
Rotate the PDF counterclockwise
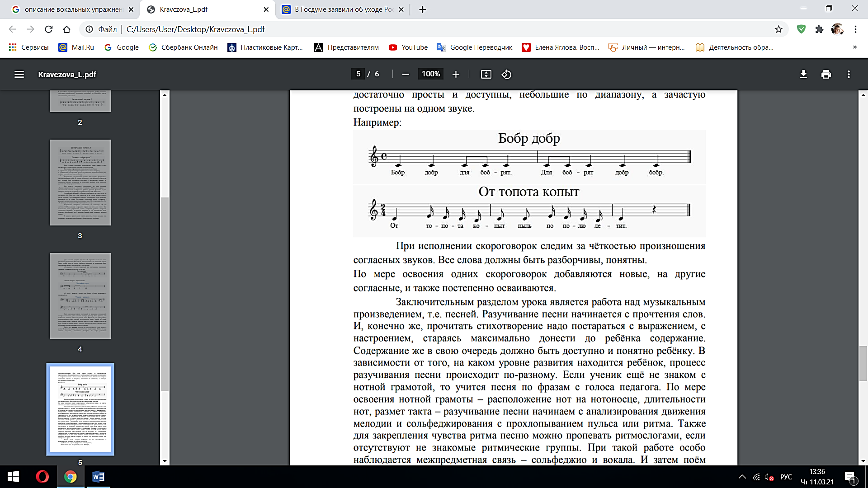[x=506, y=75]
